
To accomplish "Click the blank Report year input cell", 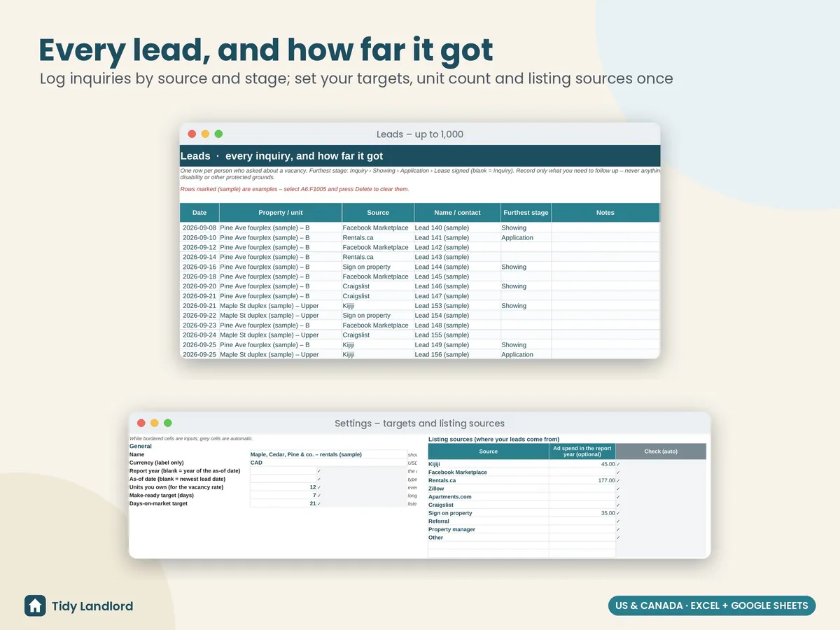I will tap(283, 471).
